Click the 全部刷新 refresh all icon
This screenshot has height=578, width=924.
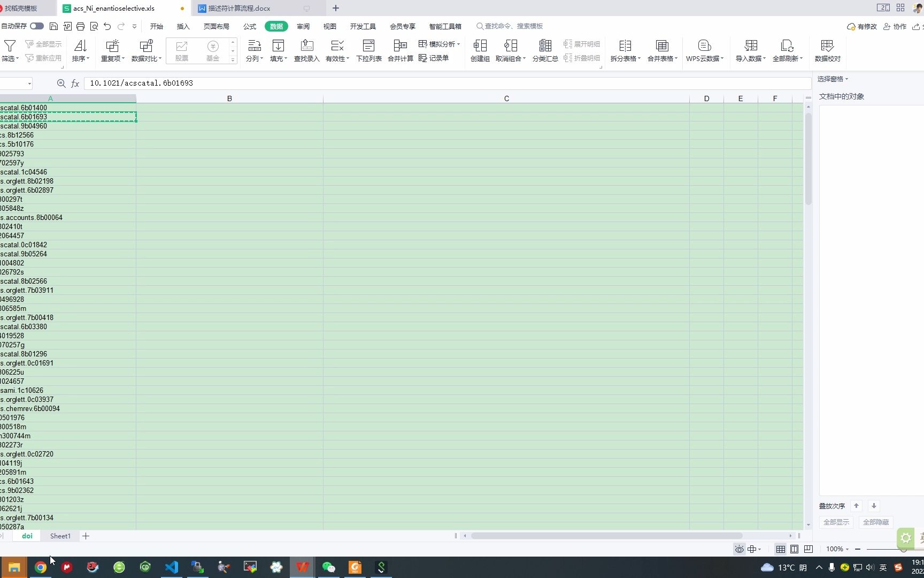click(x=787, y=46)
